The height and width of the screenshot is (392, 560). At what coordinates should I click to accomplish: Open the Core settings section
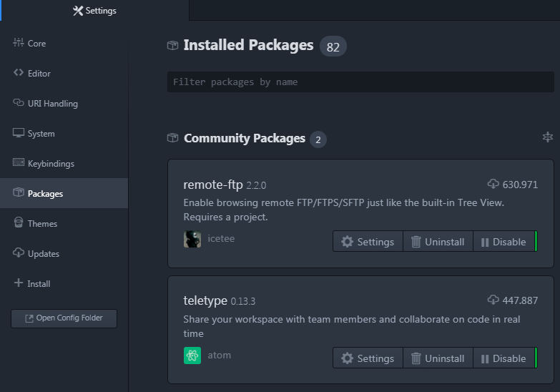click(64, 43)
